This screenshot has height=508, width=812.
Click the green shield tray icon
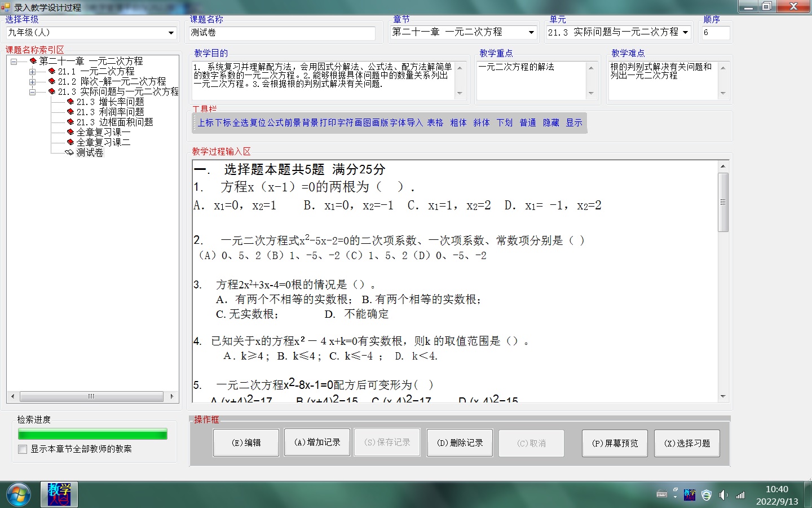[707, 495]
